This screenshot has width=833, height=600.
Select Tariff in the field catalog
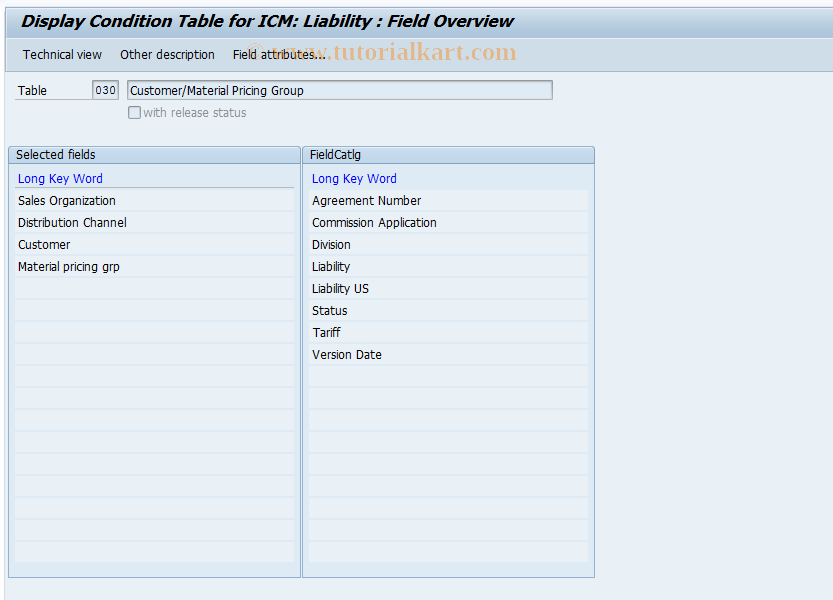coord(324,332)
